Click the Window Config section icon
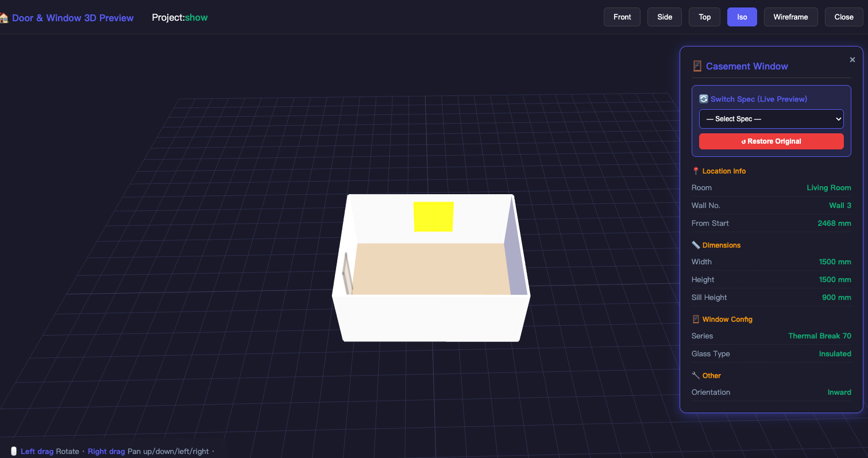Image resolution: width=868 pixels, height=458 pixels. (696, 320)
